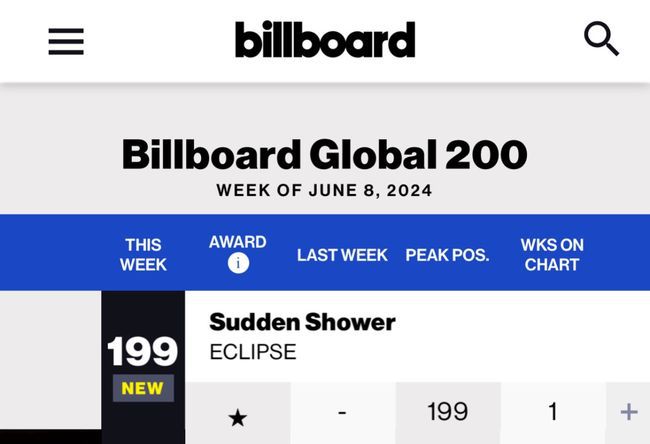Select the Last Week column header
This screenshot has height=444, width=650.
pos(342,255)
